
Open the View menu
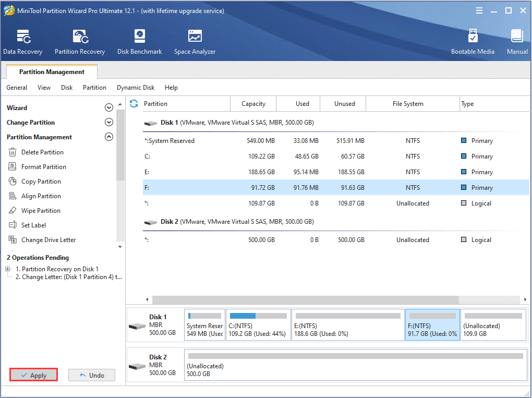[44, 88]
